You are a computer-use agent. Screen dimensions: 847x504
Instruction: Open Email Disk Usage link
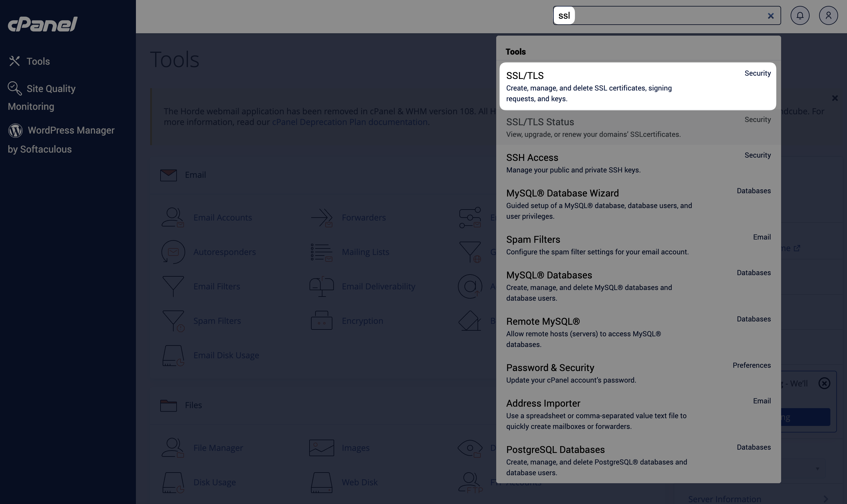(226, 355)
